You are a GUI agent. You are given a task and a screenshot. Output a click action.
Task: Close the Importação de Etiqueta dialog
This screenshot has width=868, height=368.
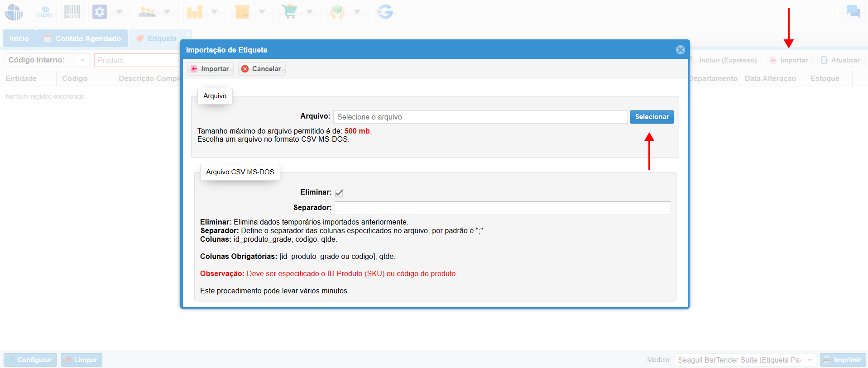680,50
